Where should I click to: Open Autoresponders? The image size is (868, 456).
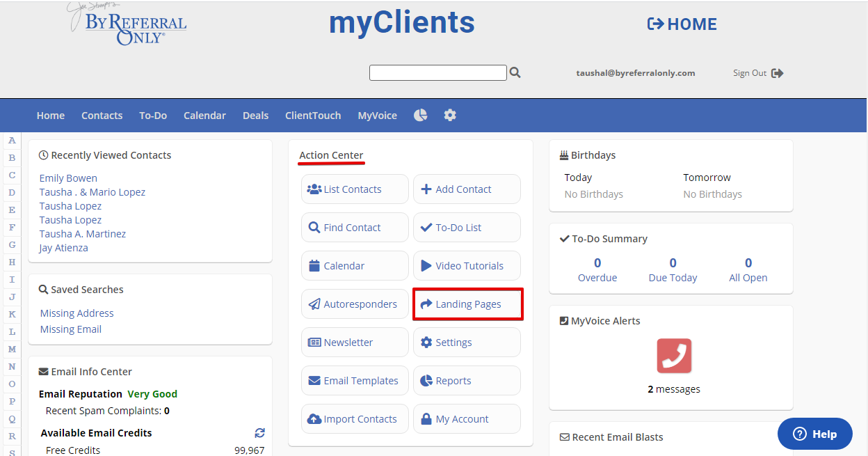355,304
